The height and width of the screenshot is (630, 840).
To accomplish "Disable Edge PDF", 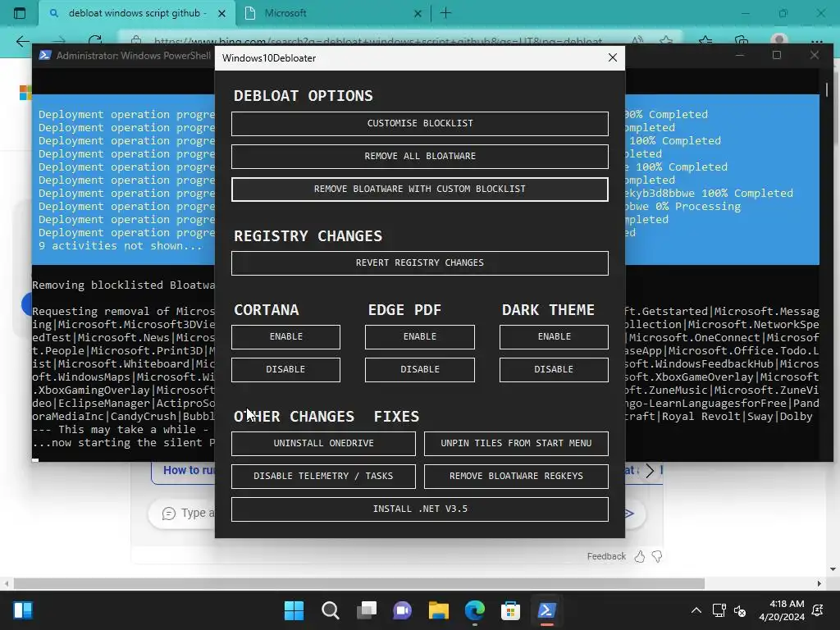I will point(419,369).
